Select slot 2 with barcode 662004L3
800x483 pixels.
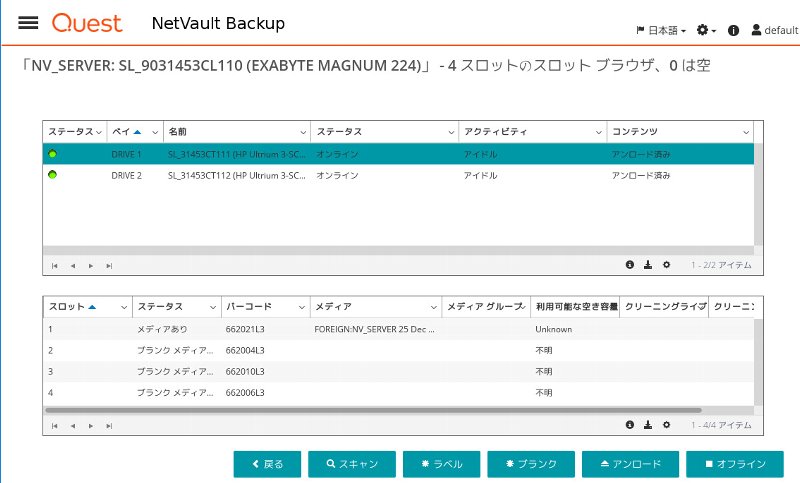tap(398, 350)
